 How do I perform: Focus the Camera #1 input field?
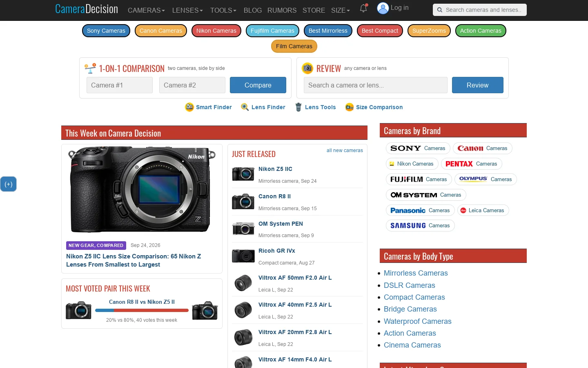(120, 85)
